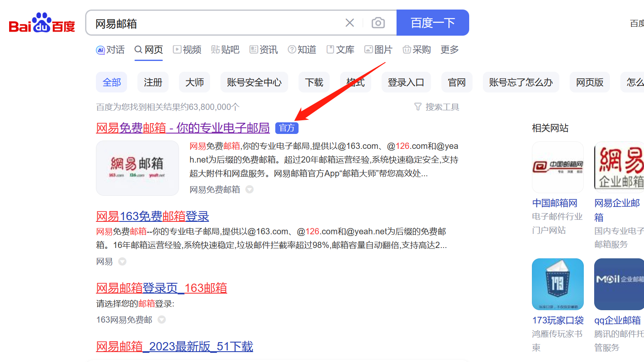
Task: Select the 账号安全中心 filter chip
Action: 254,82
